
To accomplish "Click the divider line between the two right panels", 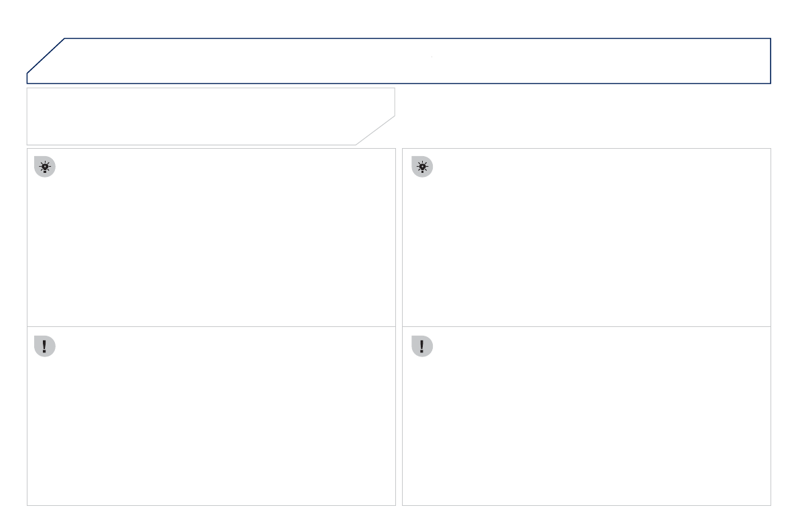I will [586, 326].
